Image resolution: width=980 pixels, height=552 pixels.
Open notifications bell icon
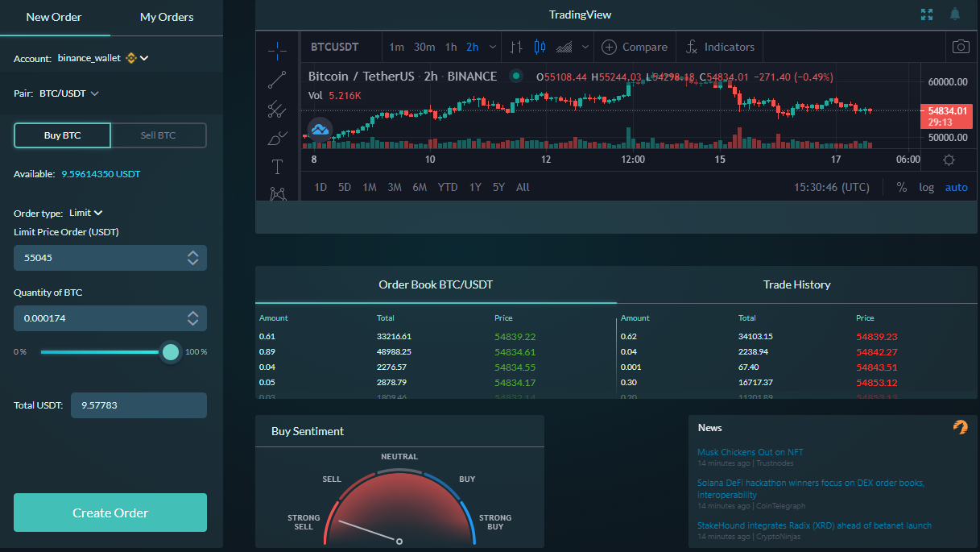[x=955, y=14]
